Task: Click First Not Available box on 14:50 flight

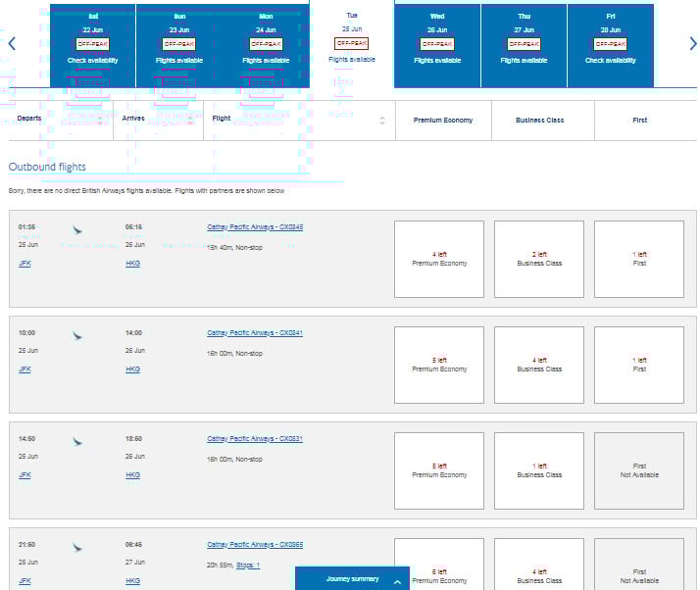Action: point(639,470)
